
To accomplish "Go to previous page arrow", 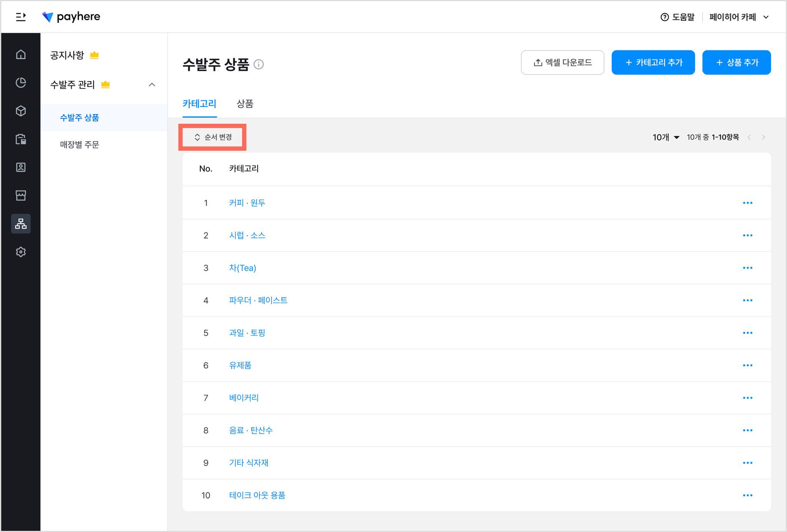I will [x=749, y=137].
